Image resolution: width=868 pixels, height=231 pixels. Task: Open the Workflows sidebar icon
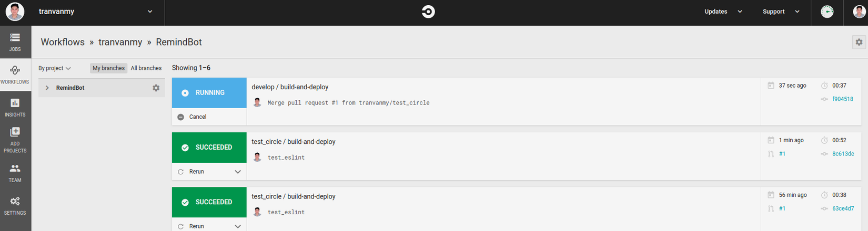(15, 75)
